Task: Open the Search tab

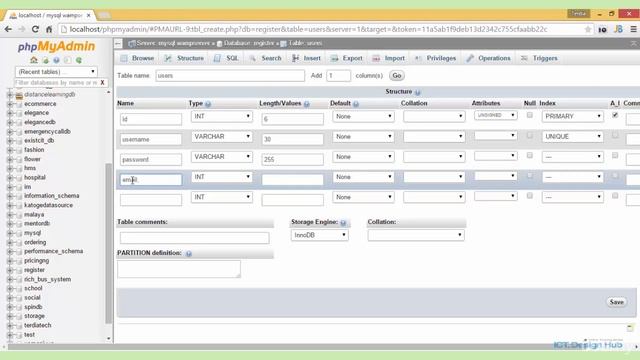Action: click(x=266, y=58)
